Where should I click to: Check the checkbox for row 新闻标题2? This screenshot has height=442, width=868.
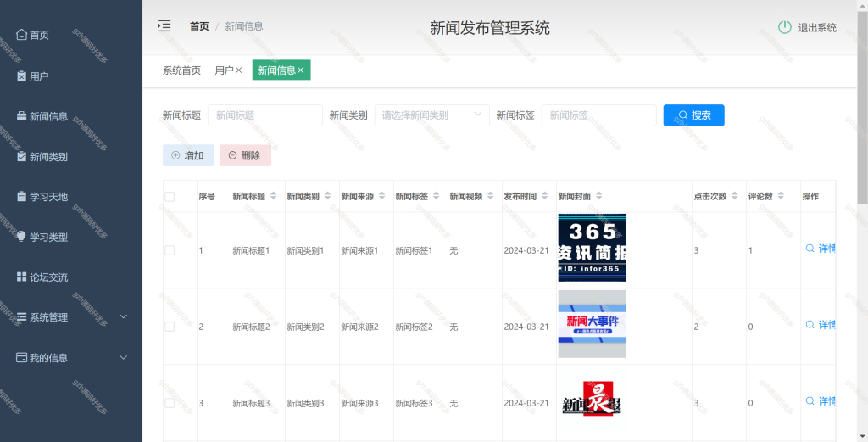[x=170, y=327]
